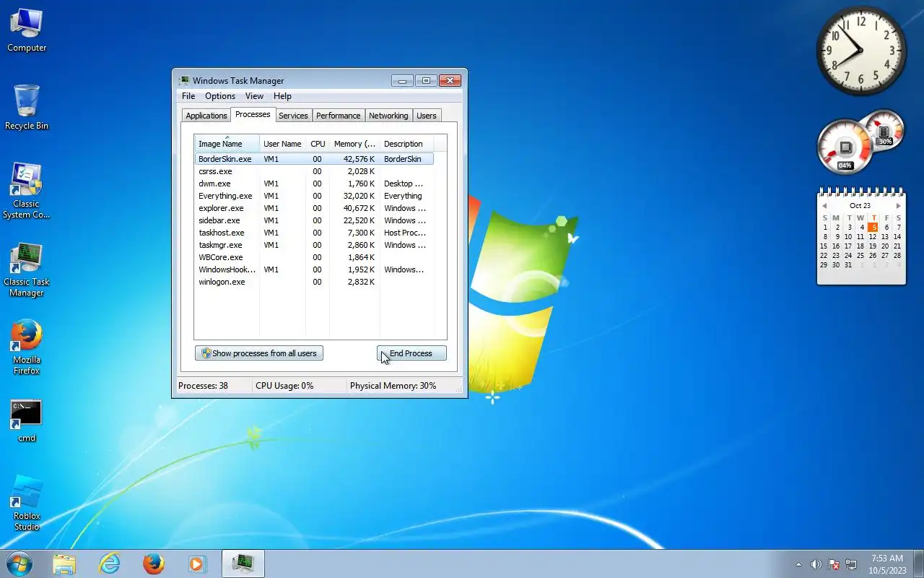The width and height of the screenshot is (924, 578).
Task: Open the taskbar date and time
Action: click(887, 564)
